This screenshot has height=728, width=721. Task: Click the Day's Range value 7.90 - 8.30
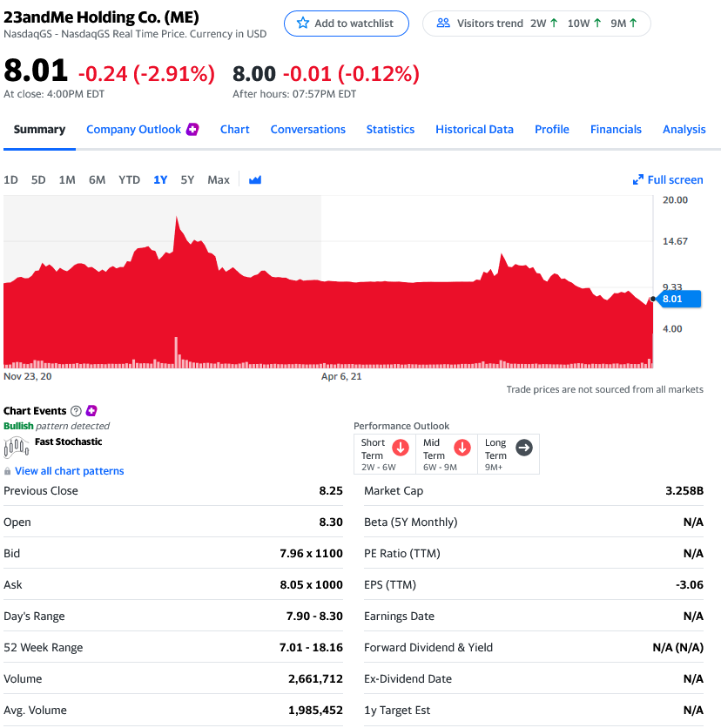[x=314, y=617]
